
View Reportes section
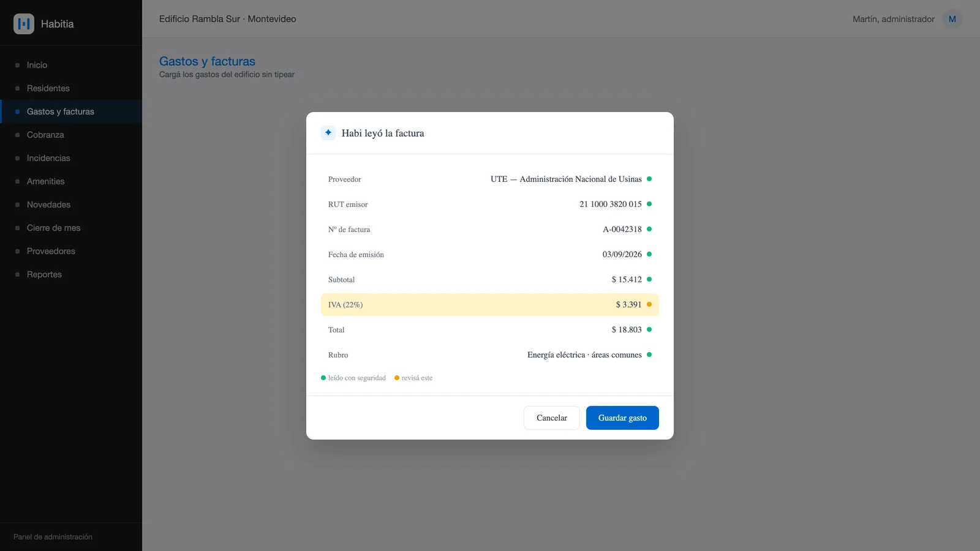(x=71, y=274)
